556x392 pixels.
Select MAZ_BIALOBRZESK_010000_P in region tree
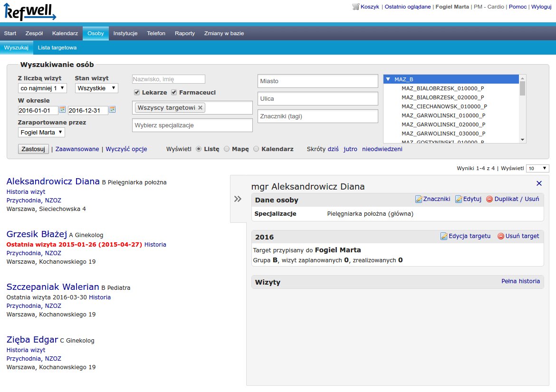click(442, 88)
